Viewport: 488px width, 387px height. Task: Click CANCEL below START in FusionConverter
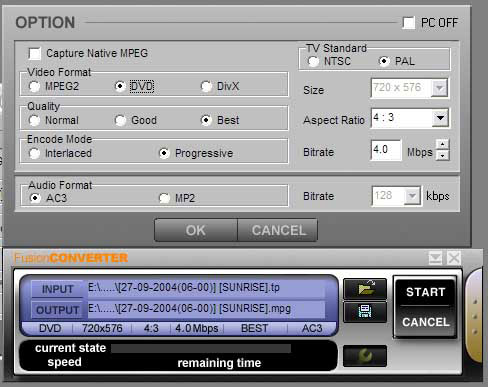point(425,322)
